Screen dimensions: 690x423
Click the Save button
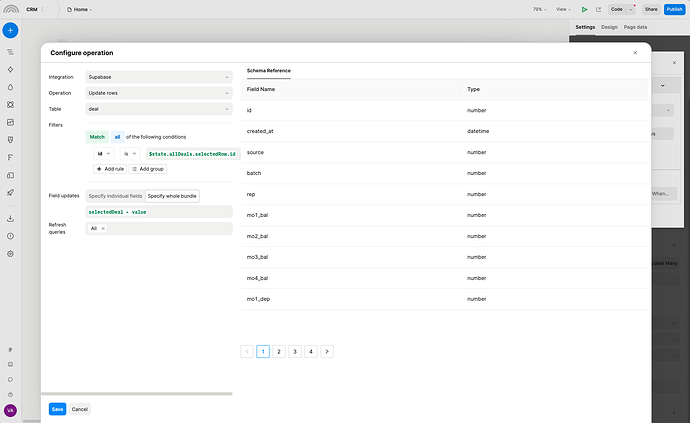[57, 409]
